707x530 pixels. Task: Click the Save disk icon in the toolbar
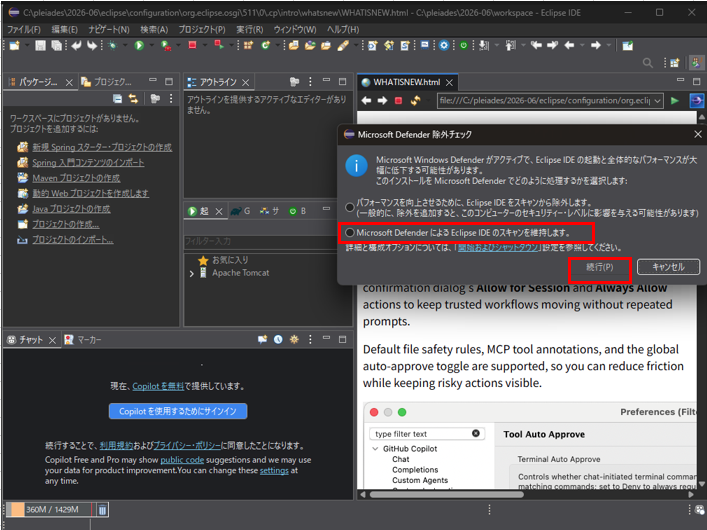click(41, 46)
